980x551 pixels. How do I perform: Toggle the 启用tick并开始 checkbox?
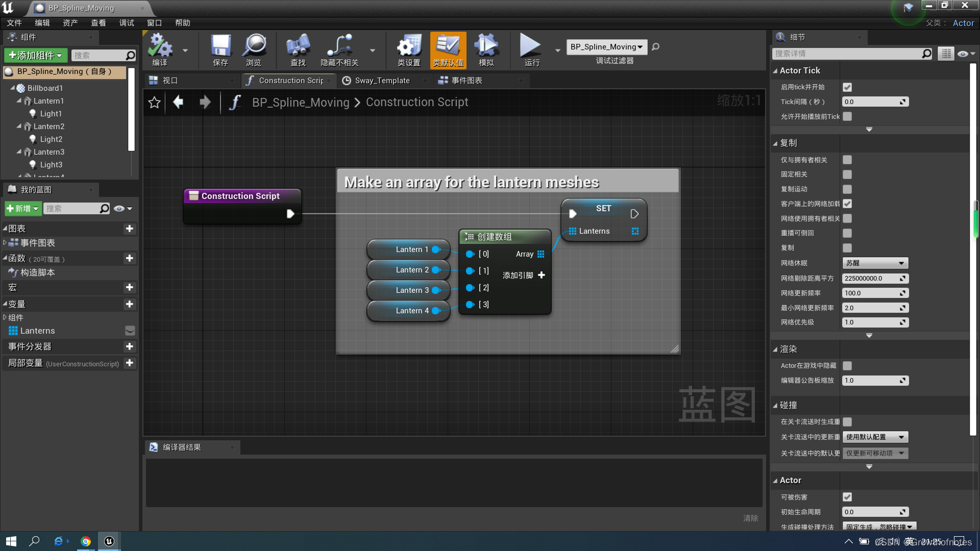click(x=847, y=87)
